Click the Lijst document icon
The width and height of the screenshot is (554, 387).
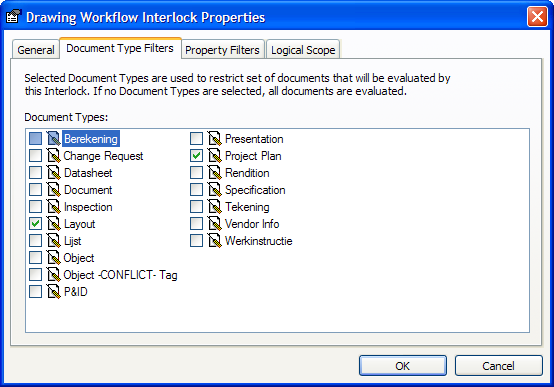tap(53, 241)
